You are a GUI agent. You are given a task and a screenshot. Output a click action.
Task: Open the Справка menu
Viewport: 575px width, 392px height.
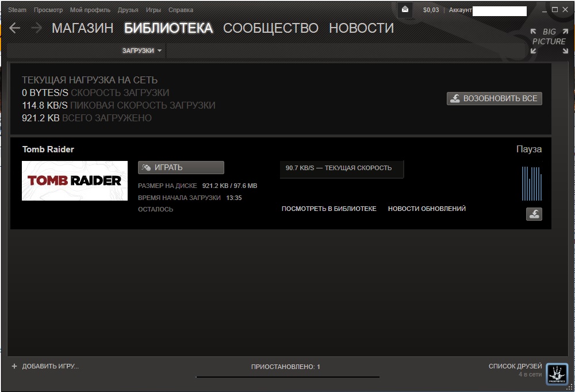point(181,10)
